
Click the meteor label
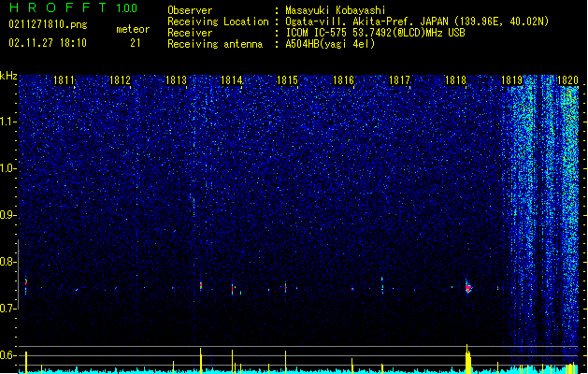pyautogui.click(x=133, y=29)
